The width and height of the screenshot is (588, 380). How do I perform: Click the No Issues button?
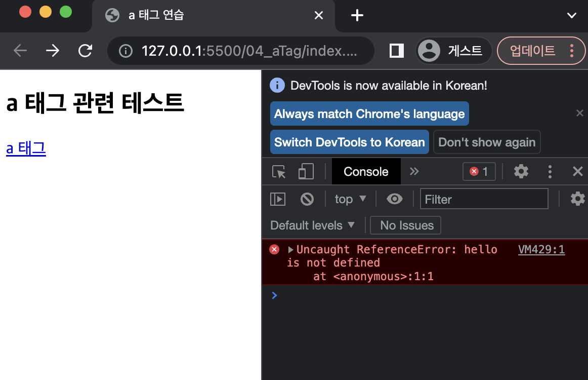pos(405,225)
